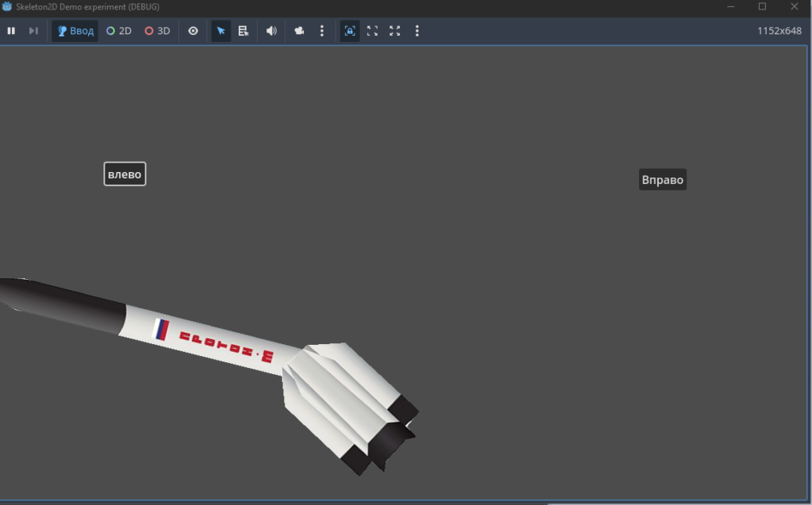Click the list select mode icon
The image size is (812, 505).
[243, 31]
